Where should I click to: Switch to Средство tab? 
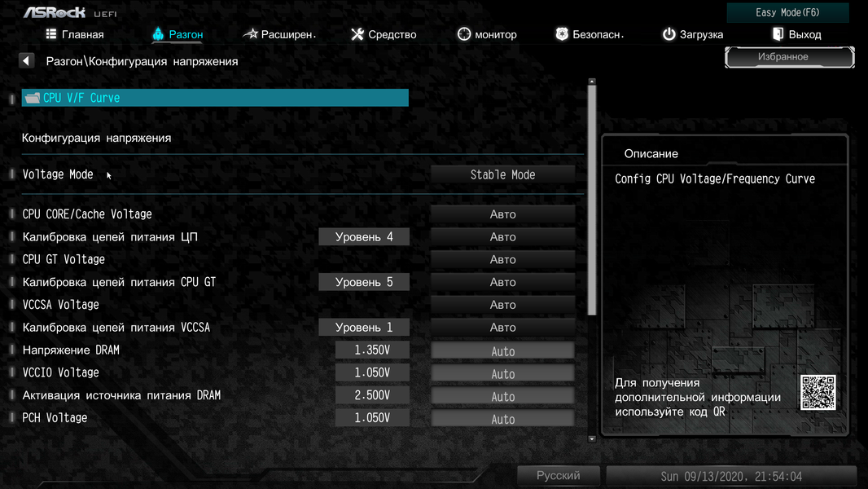pos(384,34)
